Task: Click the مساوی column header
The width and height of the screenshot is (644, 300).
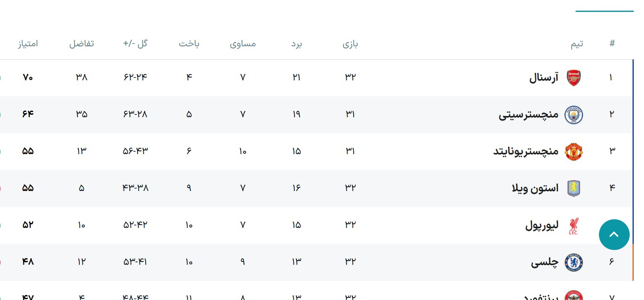Action: click(242, 44)
